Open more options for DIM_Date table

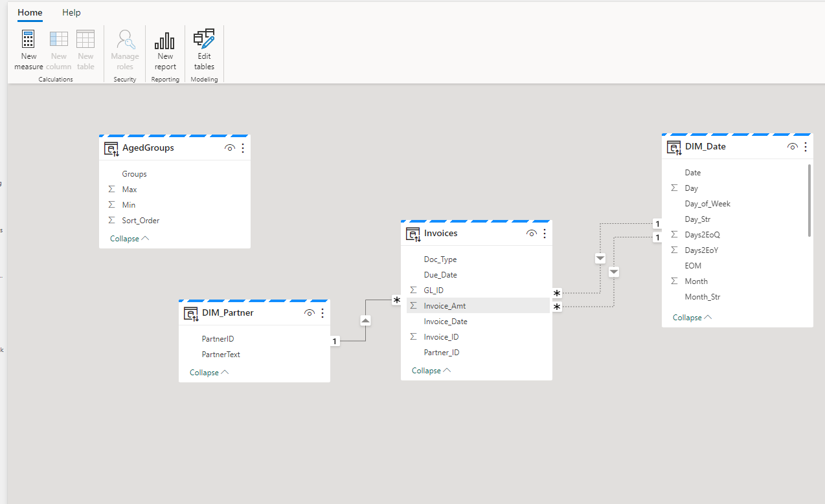pyautogui.click(x=806, y=147)
